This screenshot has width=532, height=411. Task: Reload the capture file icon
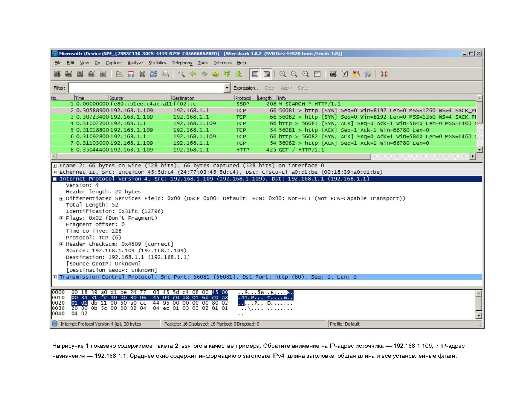coord(154,74)
